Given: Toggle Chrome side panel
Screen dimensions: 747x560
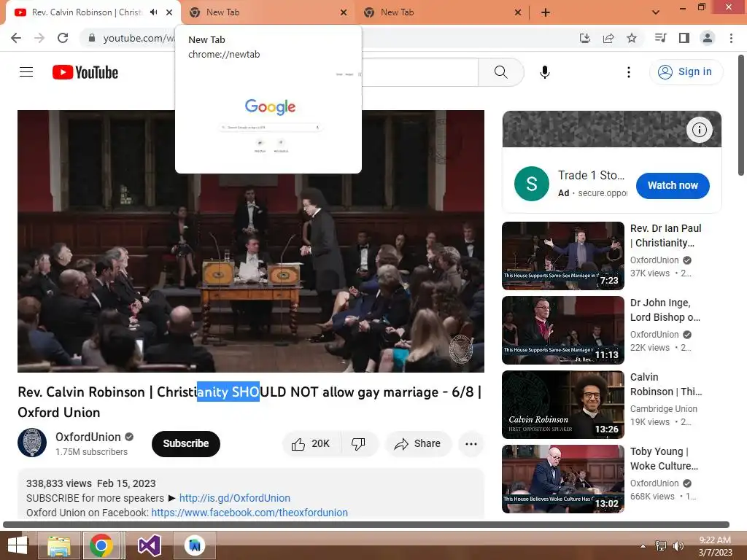Looking at the screenshot, I should click(x=684, y=38).
